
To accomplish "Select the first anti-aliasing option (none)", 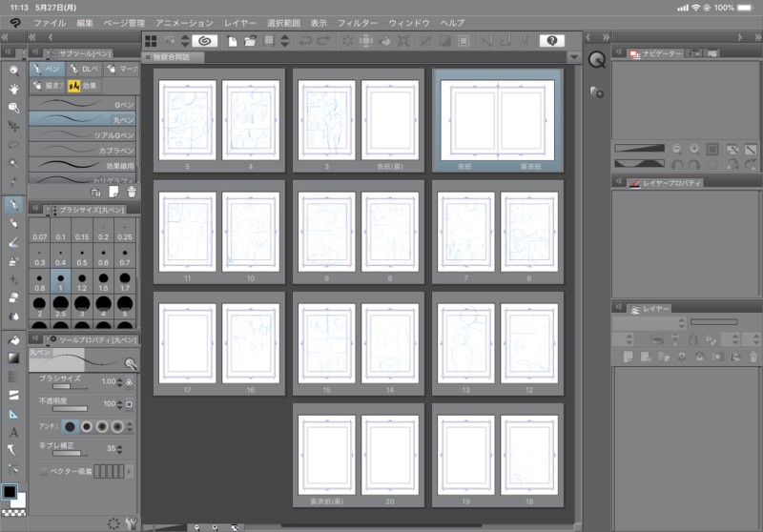I will pyautogui.click(x=70, y=426).
